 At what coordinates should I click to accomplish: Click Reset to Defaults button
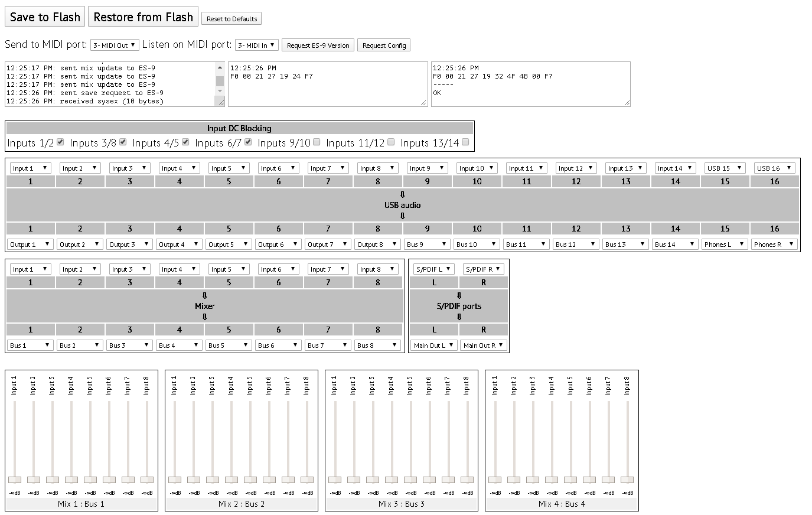231,19
